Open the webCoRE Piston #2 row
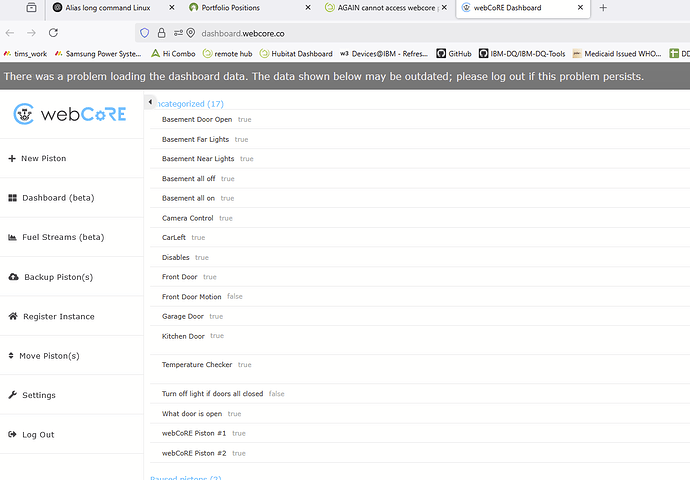 coord(194,453)
